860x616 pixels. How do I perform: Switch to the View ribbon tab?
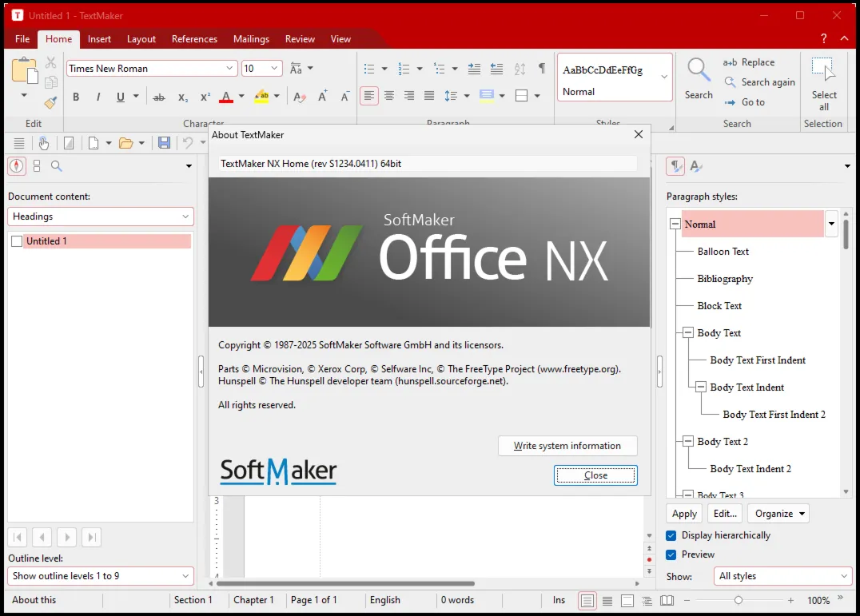coord(340,39)
